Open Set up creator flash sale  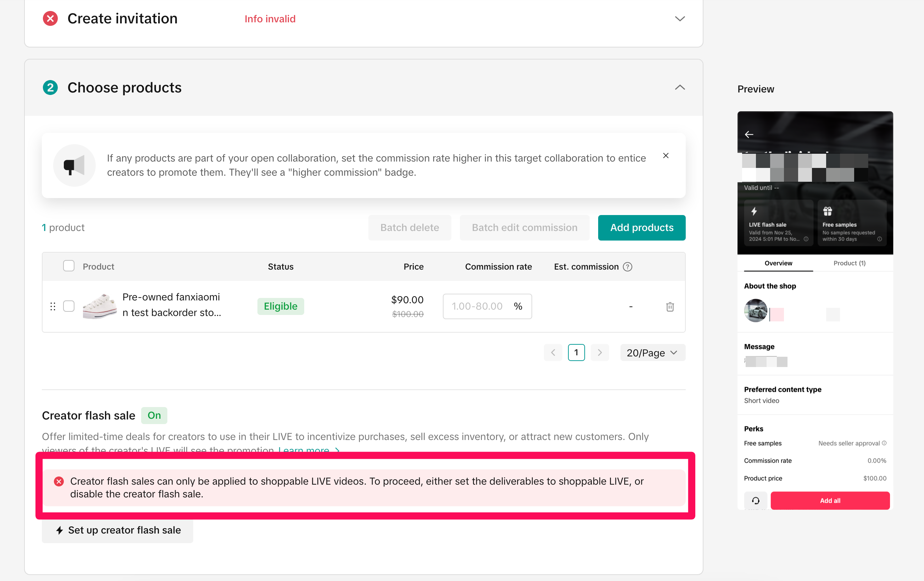tap(118, 530)
